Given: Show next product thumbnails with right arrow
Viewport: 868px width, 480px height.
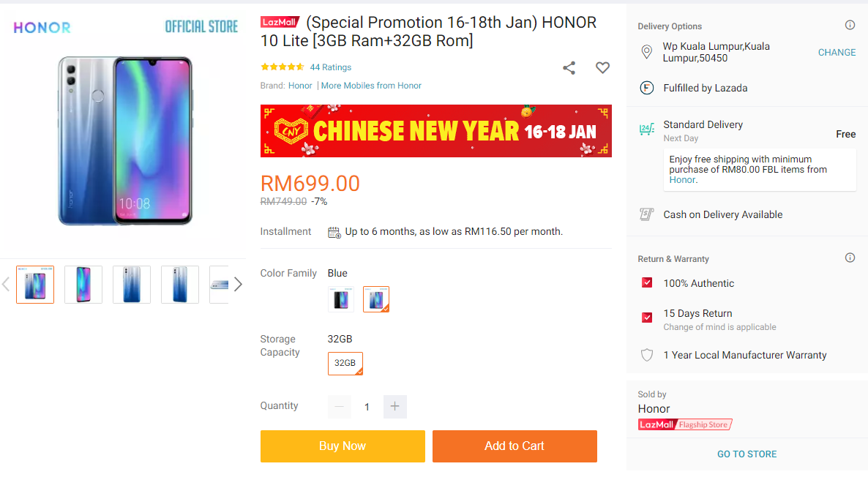Looking at the screenshot, I should point(238,285).
